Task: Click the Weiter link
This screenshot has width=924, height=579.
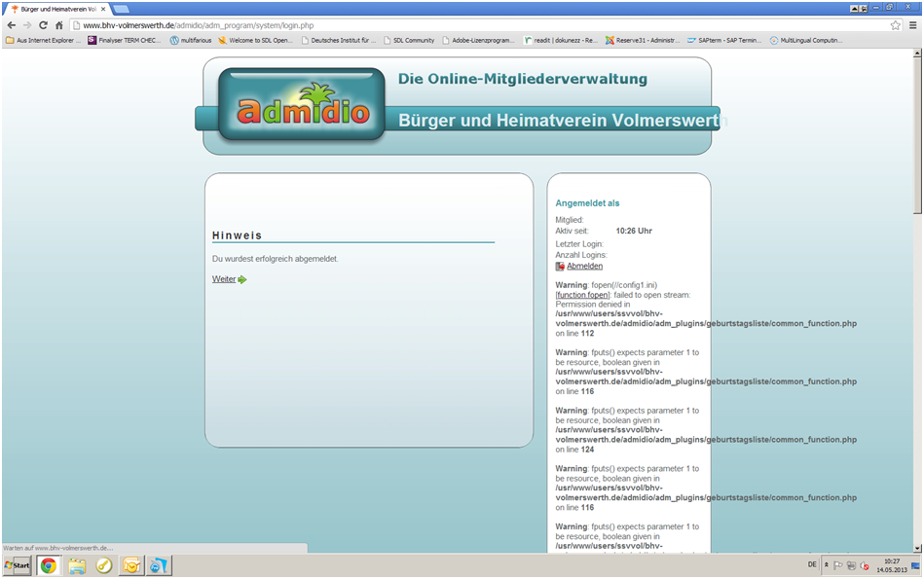Action: tap(223, 279)
